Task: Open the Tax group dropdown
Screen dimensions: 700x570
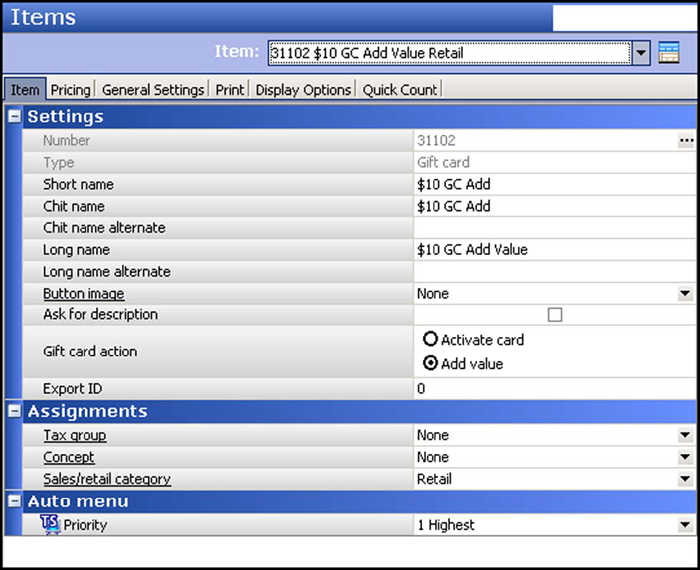Action: 685,435
